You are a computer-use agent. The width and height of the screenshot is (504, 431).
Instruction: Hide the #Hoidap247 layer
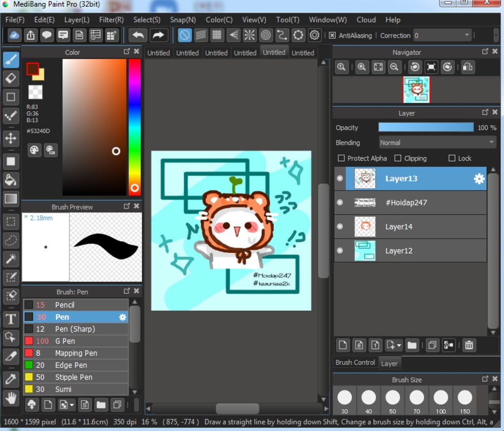point(340,202)
